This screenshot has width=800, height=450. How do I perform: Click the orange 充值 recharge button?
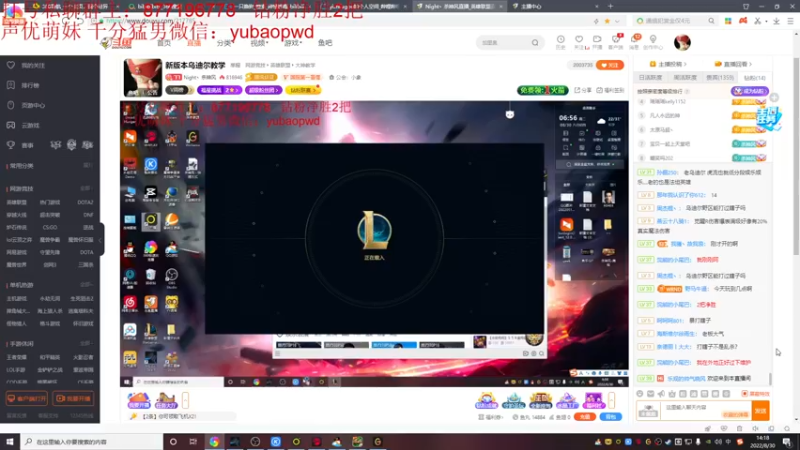(585, 417)
